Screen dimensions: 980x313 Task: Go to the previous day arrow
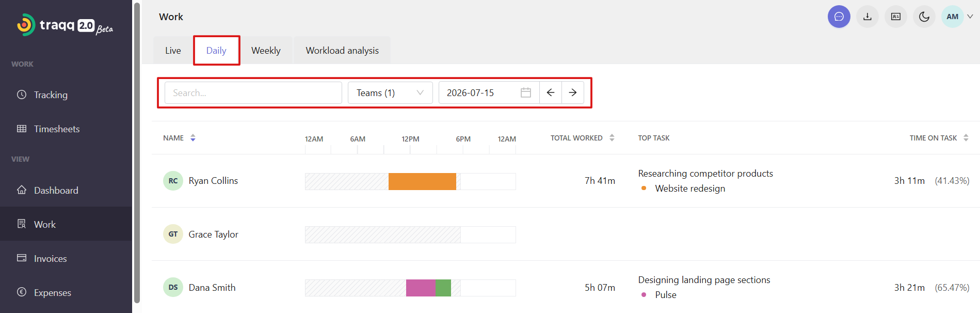point(551,92)
